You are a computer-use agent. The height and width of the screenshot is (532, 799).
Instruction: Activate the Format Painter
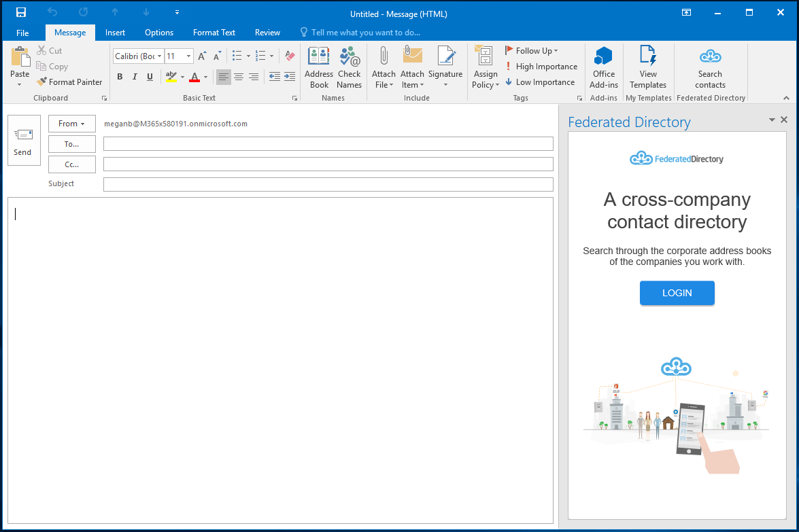pos(69,82)
